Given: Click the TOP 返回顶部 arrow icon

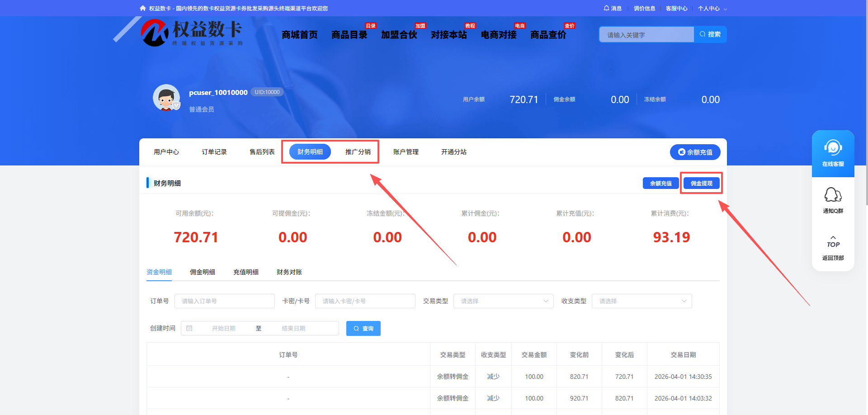Looking at the screenshot, I should pos(833,239).
